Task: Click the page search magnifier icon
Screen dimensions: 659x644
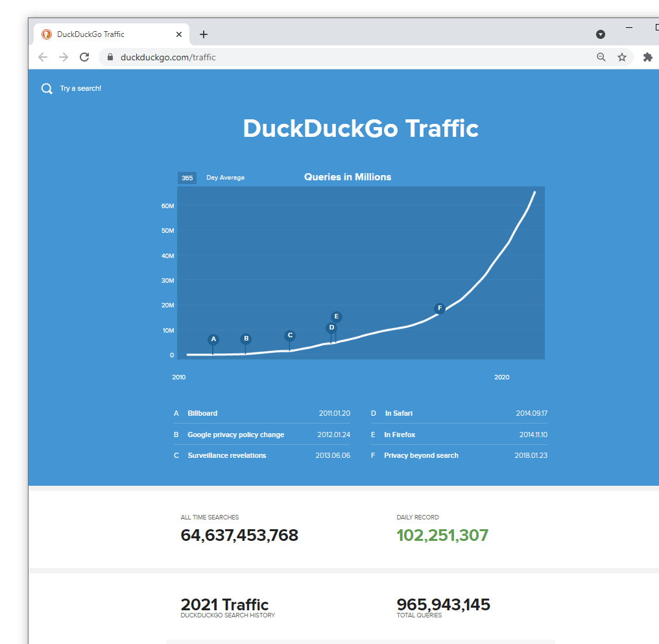Action: click(x=47, y=89)
